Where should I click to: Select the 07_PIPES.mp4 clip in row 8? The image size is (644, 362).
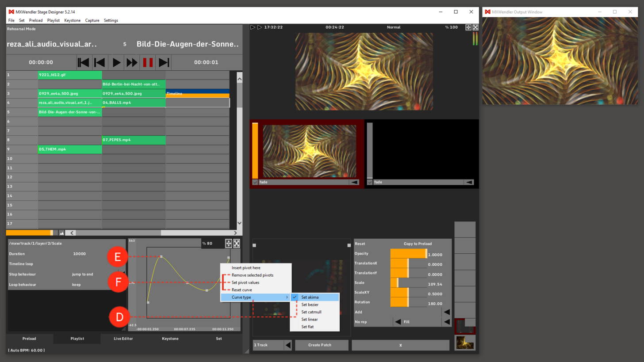pyautogui.click(x=133, y=140)
